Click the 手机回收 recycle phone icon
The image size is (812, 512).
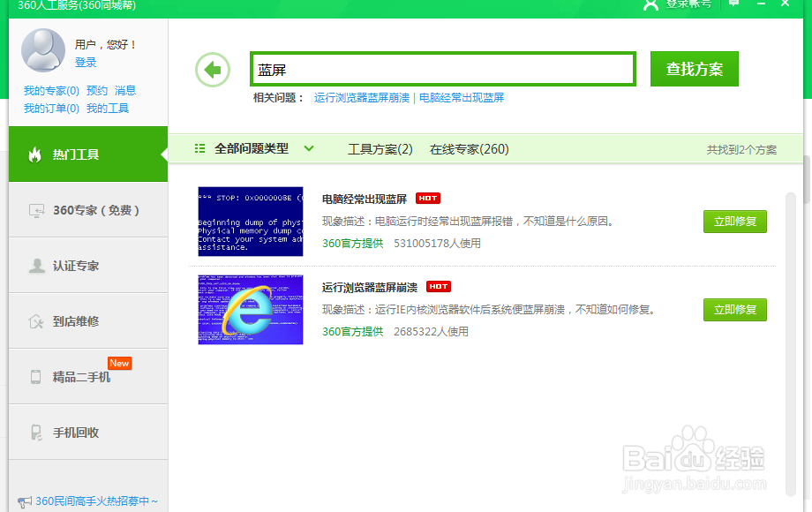(36, 433)
